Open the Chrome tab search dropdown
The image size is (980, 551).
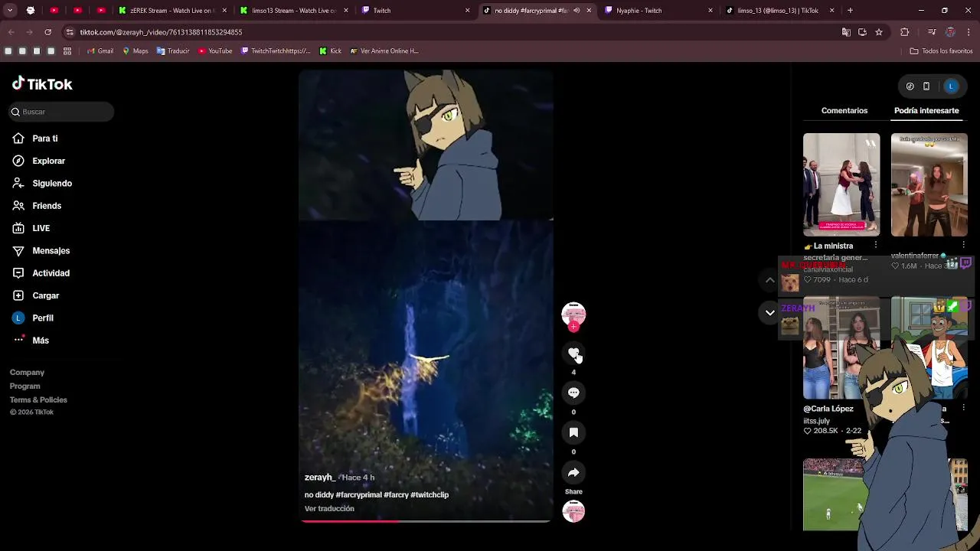pyautogui.click(x=10, y=11)
